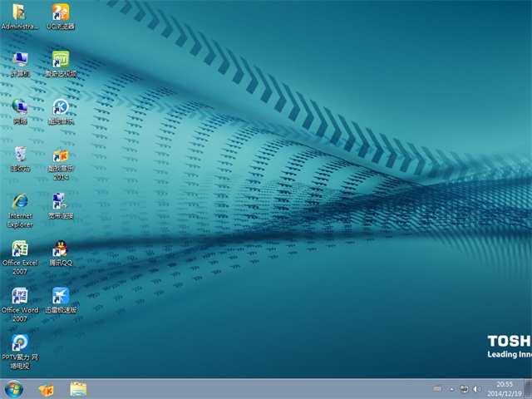Image resolution: width=532 pixels, height=399 pixels.
Task: Launch 酷我音乐 from the taskbar pin
Action: pyautogui.click(x=47, y=388)
